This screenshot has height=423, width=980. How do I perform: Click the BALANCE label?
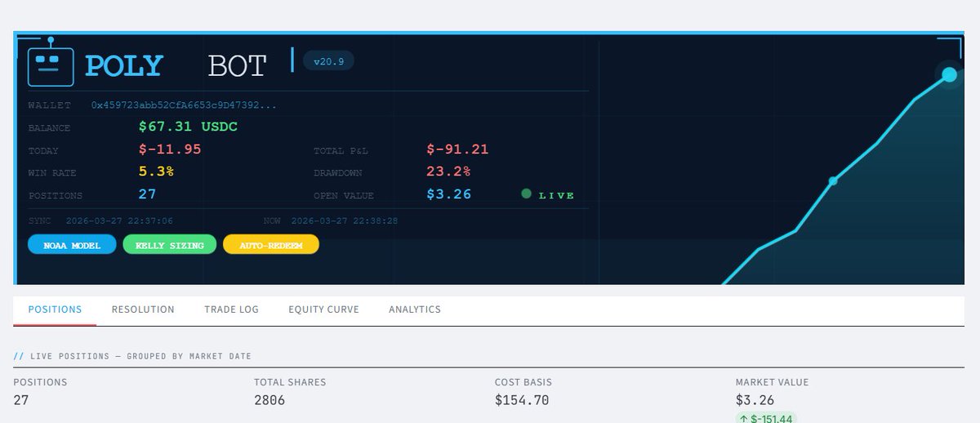click(x=49, y=128)
